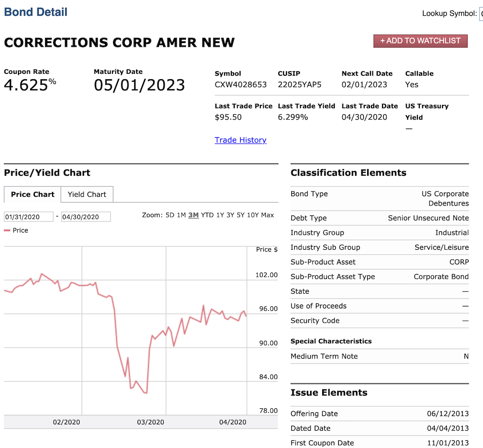Click the 04/2020 chart axis label
The width and height of the screenshot is (483, 448).
coord(233,422)
